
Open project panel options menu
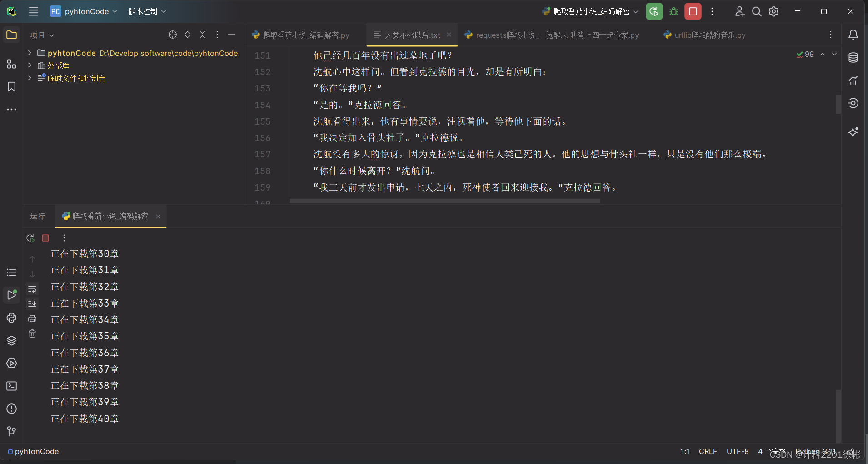pyautogui.click(x=217, y=35)
